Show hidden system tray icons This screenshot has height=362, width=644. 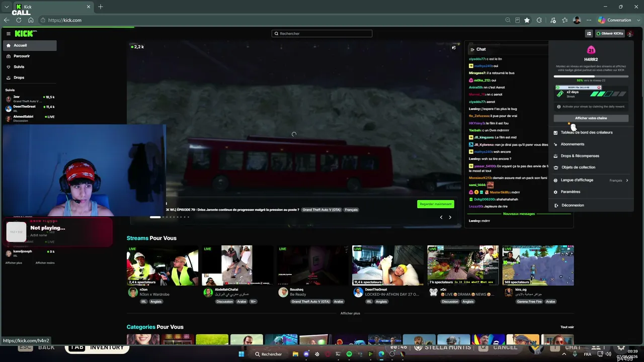565,354
